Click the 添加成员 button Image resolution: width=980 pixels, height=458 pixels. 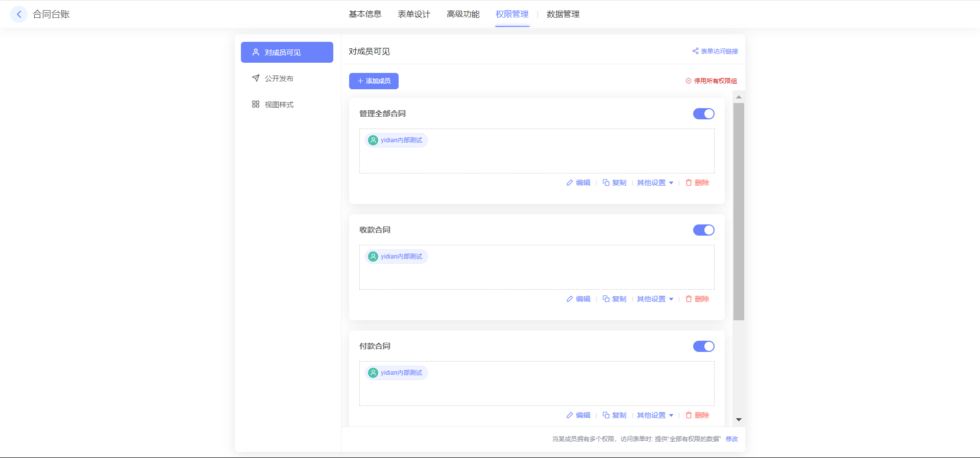[374, 81]
